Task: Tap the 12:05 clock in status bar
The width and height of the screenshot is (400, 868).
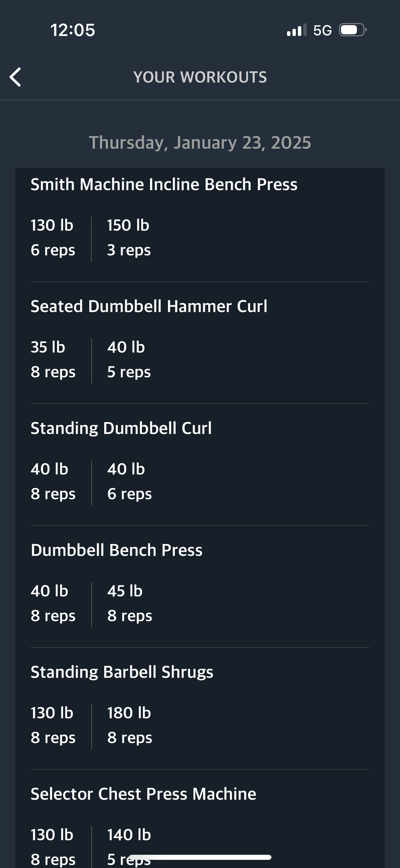Action: [x=73, y=30]
